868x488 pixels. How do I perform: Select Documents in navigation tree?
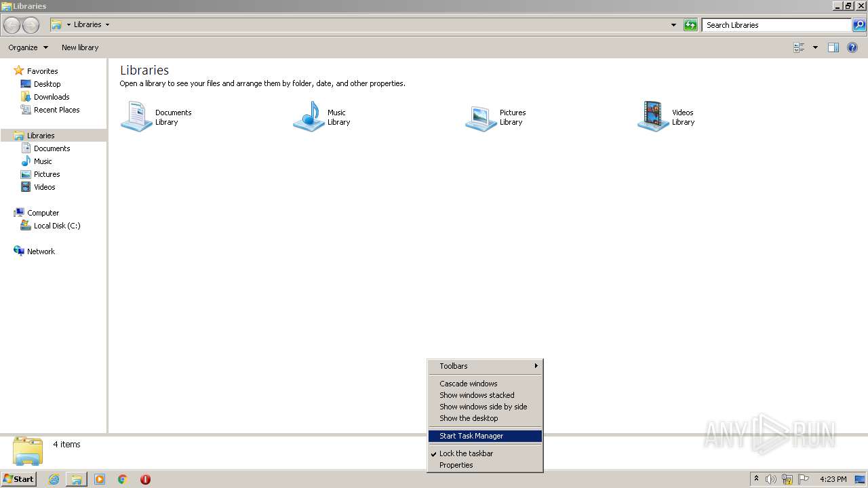[52, 148]
